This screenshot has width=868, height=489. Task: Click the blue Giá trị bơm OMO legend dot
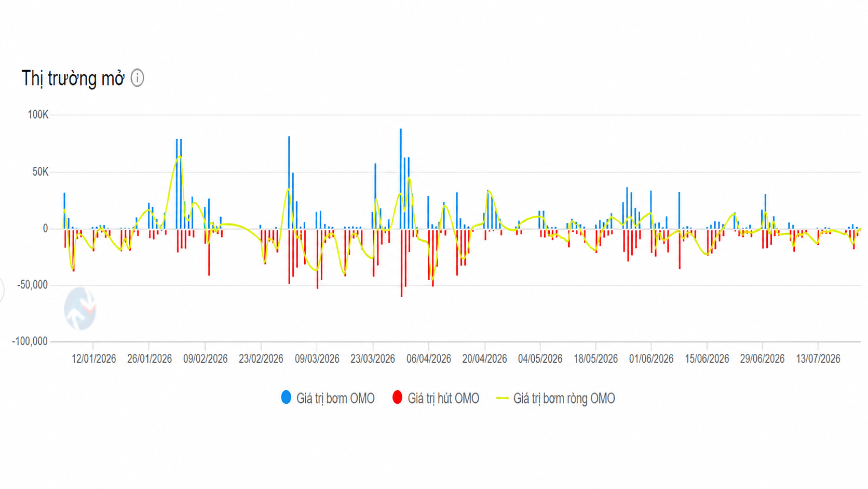pos(286,398)
